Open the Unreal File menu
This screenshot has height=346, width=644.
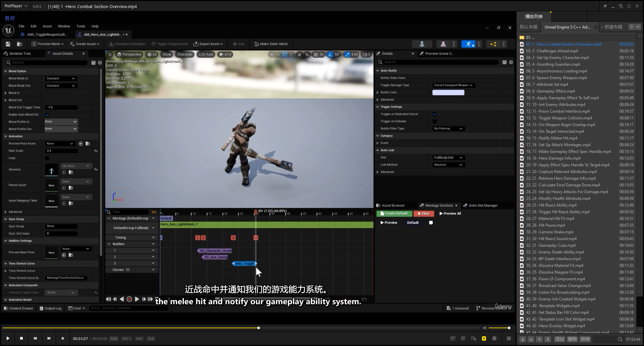21,26
